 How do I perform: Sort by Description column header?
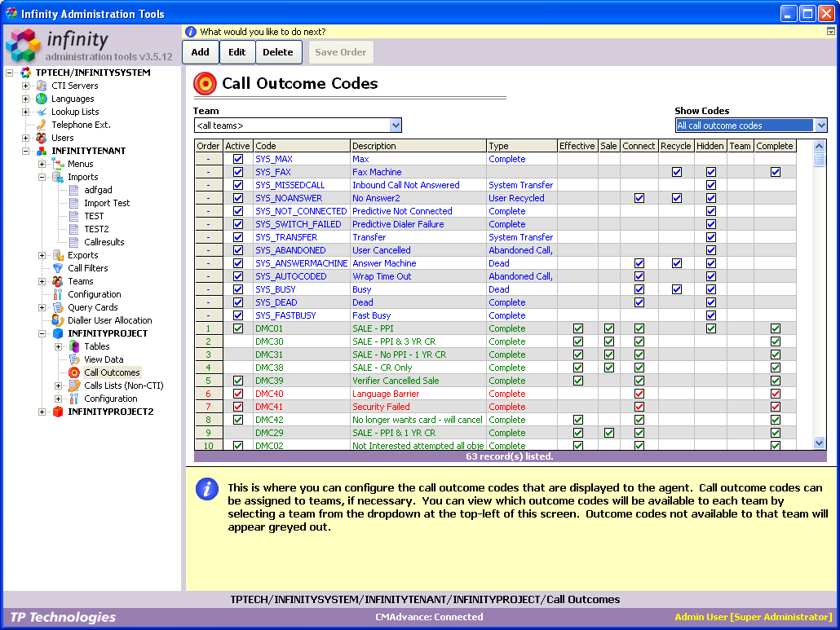tap(418, 146)
